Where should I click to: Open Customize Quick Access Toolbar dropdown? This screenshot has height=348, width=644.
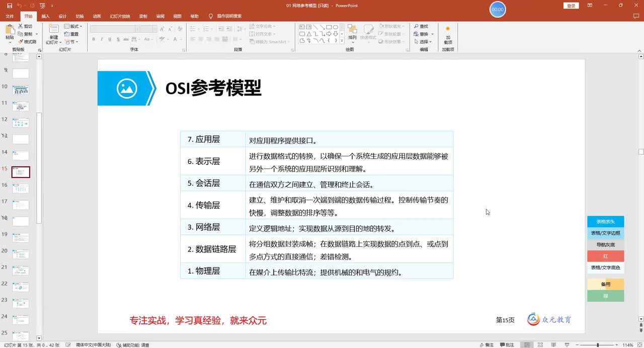tap(52, 6)
